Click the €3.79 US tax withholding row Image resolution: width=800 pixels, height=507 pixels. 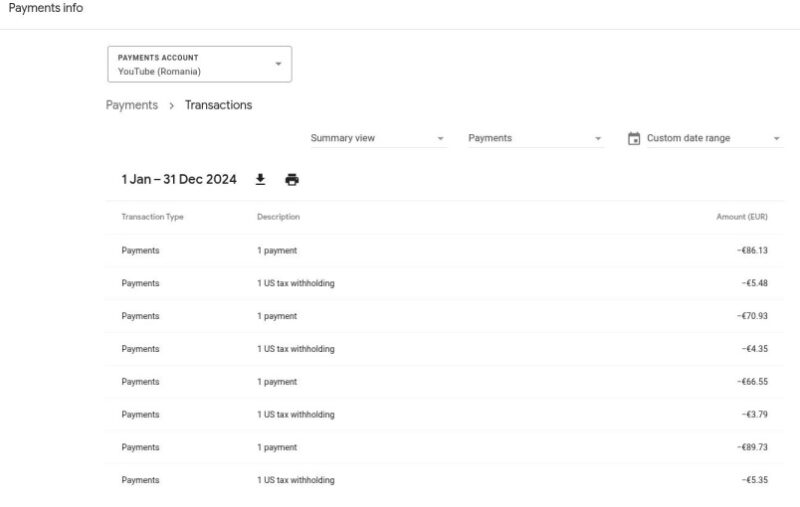click(444, 414)
